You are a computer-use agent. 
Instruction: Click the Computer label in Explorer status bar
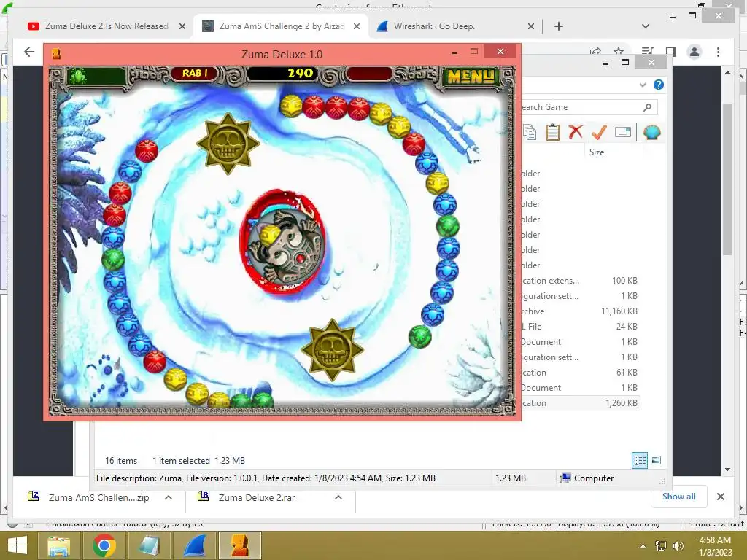(x=593, y=478)
